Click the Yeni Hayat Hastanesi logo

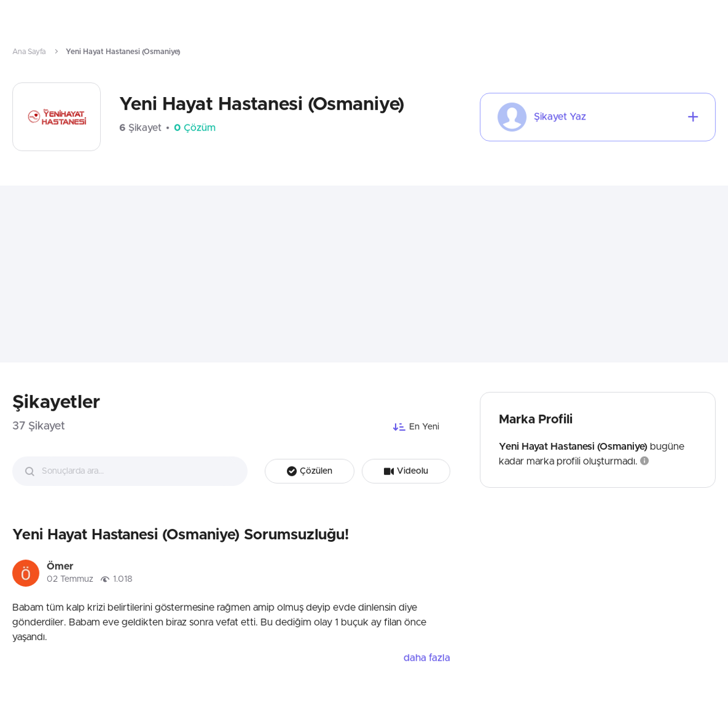click(56, 117)
